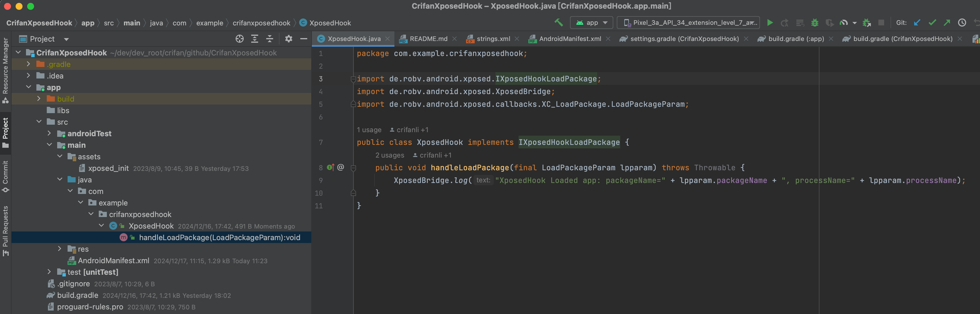The height and width of the screenshot is (314, 980).
Task: Run the app with green play button
Action: coord(770,23)
